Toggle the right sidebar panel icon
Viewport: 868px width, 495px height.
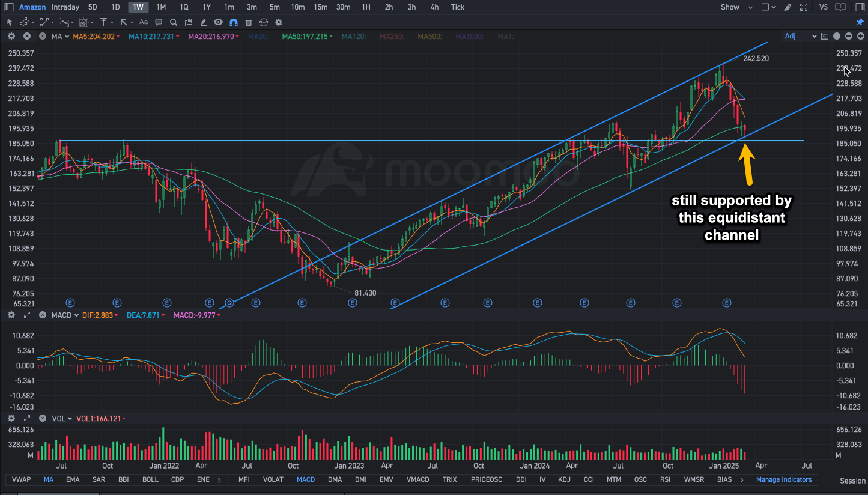pos(859,7)
